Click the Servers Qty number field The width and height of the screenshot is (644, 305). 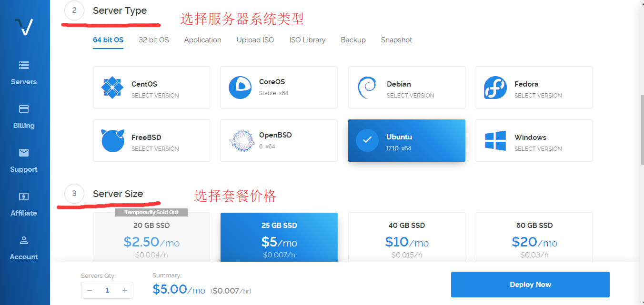click(107, 290)
